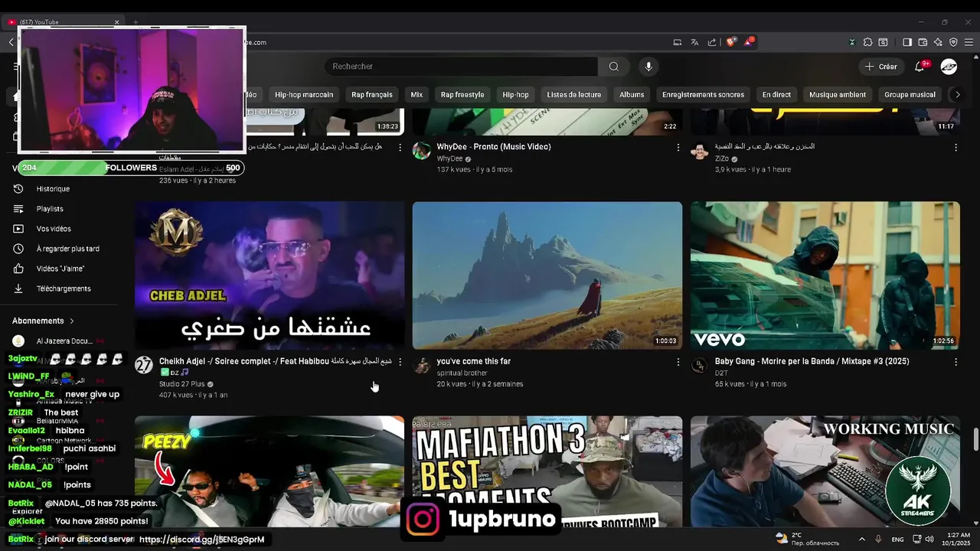Select the Enregistrements sonores chip
Screen dimensions: 980x551
(x=703, y=95)
